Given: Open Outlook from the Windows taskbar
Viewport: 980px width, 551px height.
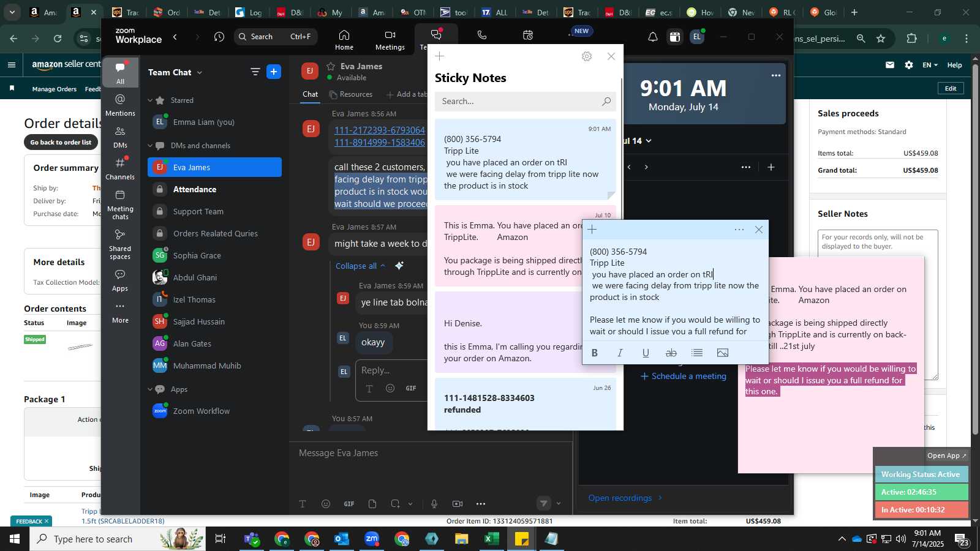Looking at the screenshot, I should pyautogui.click(x=341, y=539).
